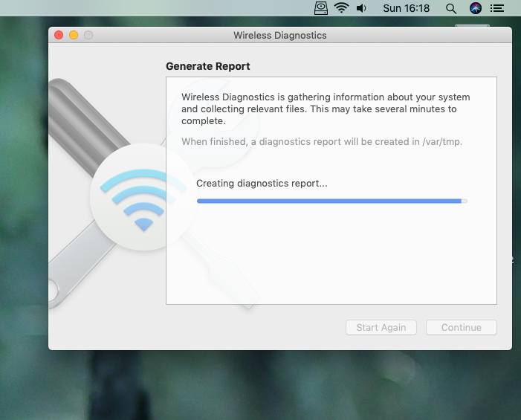Click the Start Again button
The width and height of the screenshot is (521, 420).
(381, 328)
